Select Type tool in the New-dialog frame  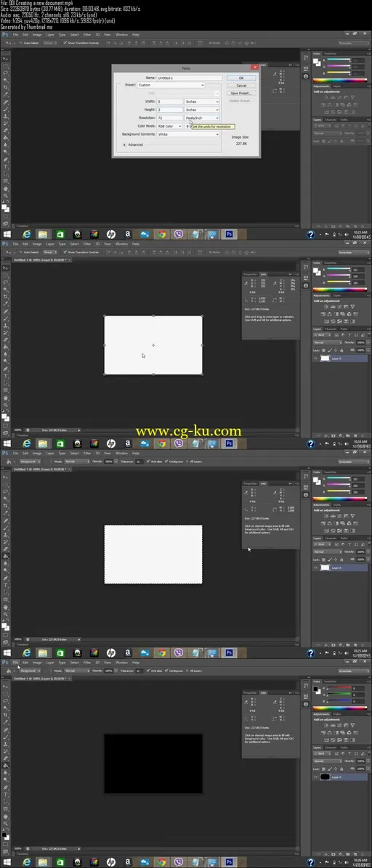click(6, 166)
